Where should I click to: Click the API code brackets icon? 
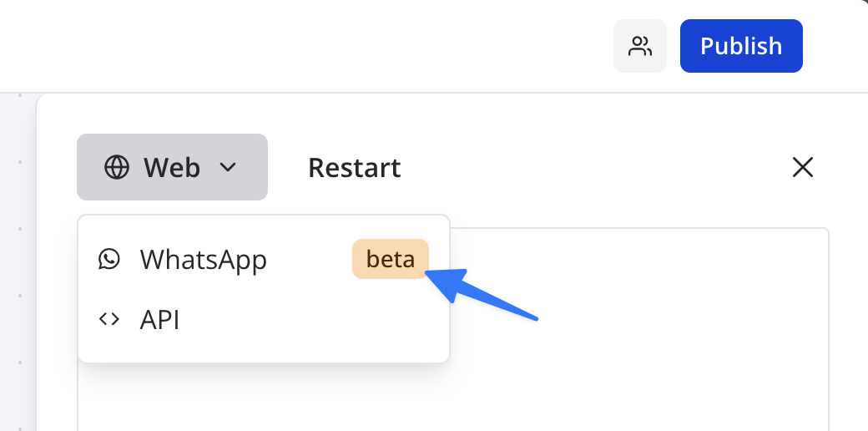pyautogui.click(x=109, y=319)
